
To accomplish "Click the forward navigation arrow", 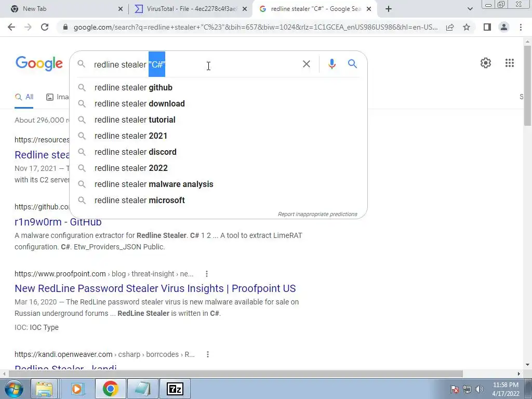I will click(x=28, y=27).
